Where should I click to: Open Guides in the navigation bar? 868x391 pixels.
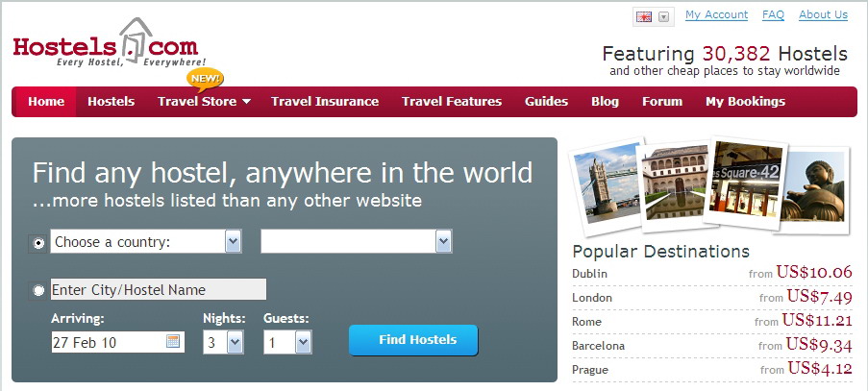pyautogui.click(x=546, y=102)
